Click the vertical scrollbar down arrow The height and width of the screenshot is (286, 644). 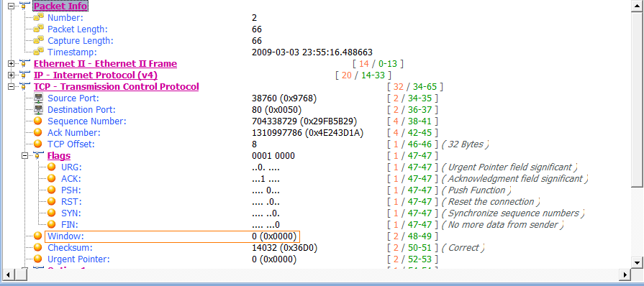tap(637, 262)
